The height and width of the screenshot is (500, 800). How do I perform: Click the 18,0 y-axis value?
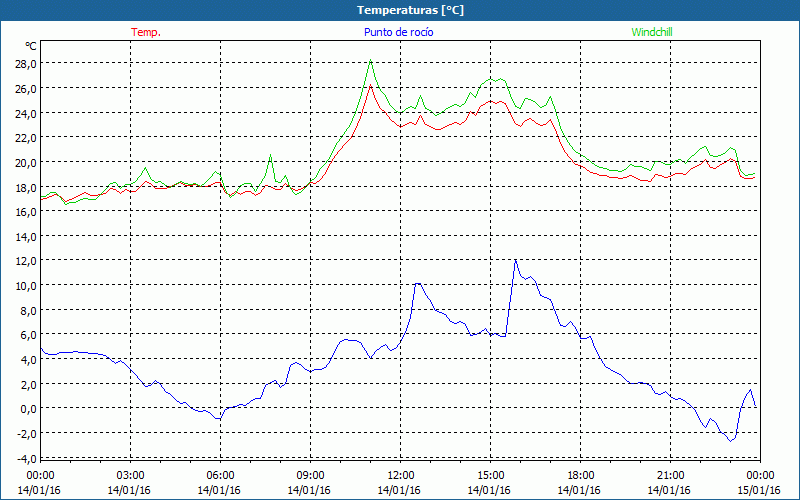(26, 187)
